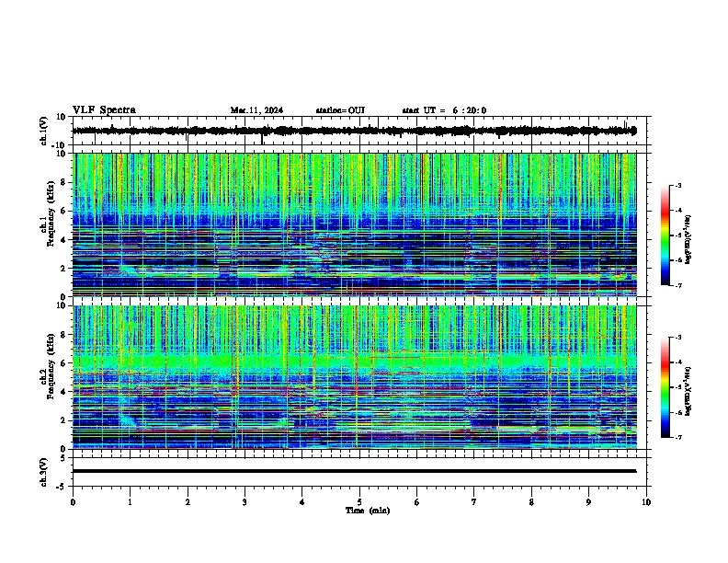Click the '10' tick on ch.2 frequency axis
The width and height of the screenshot is (728, 563).
[62, 305]
